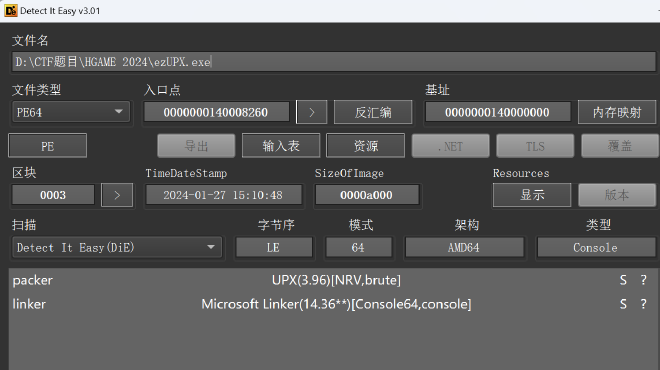Click the SizeOfImage value 0000a000
Viewport: 660px width, 370px height.
point(367,195)
